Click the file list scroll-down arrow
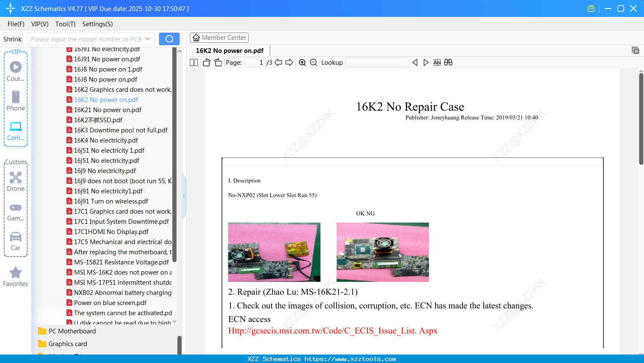This screenshot has width=644, height=363. (x=174, y=322)
